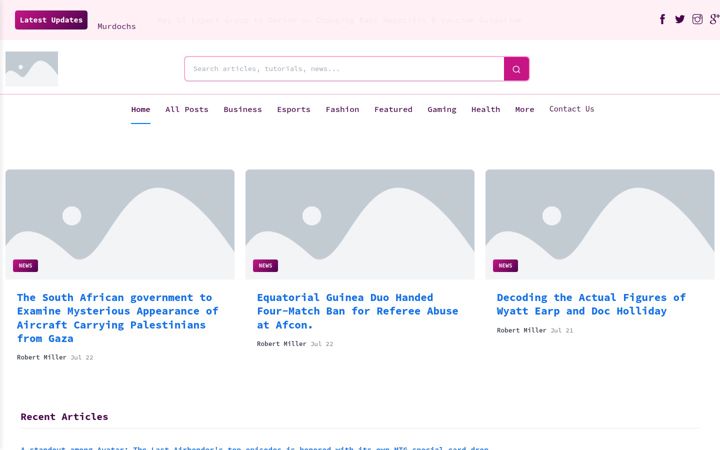Open the Twitter social icon
720x450 pixels.
pos(680,19)
